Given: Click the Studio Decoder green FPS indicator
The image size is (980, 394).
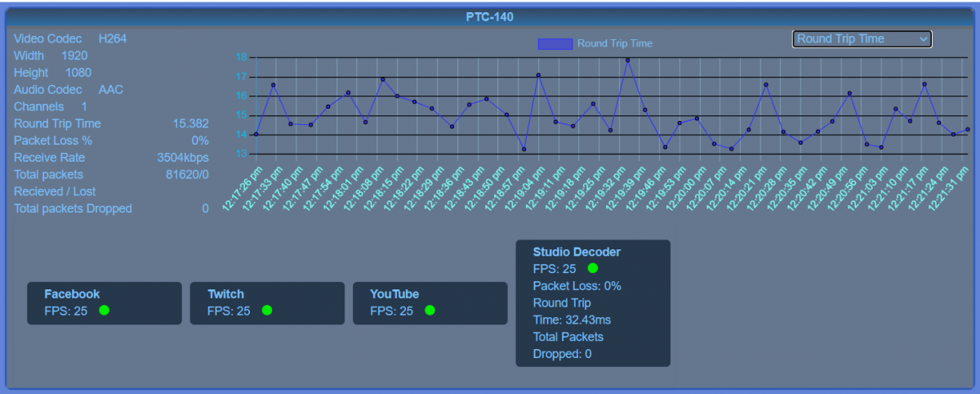Looking at the screenshot, I should 592,268.
